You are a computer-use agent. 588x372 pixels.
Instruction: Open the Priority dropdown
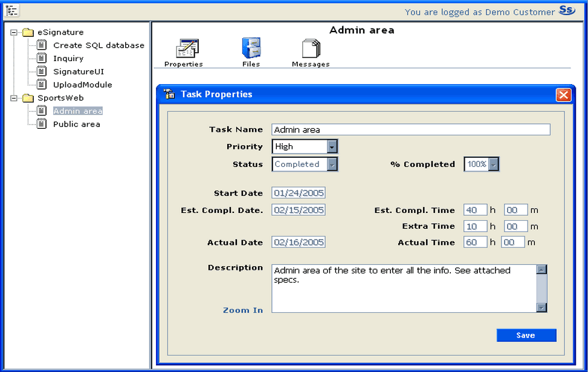click(332, 146)
